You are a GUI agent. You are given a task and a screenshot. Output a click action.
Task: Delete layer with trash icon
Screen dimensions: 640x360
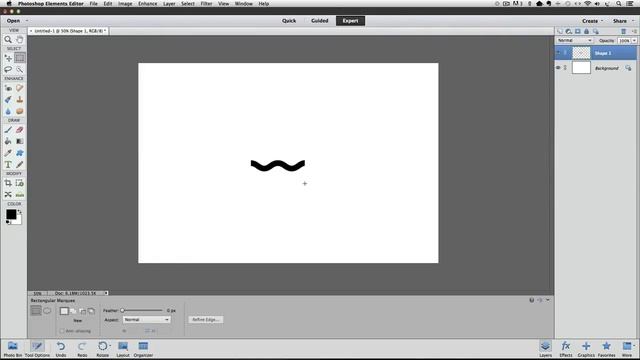(623, 31)
